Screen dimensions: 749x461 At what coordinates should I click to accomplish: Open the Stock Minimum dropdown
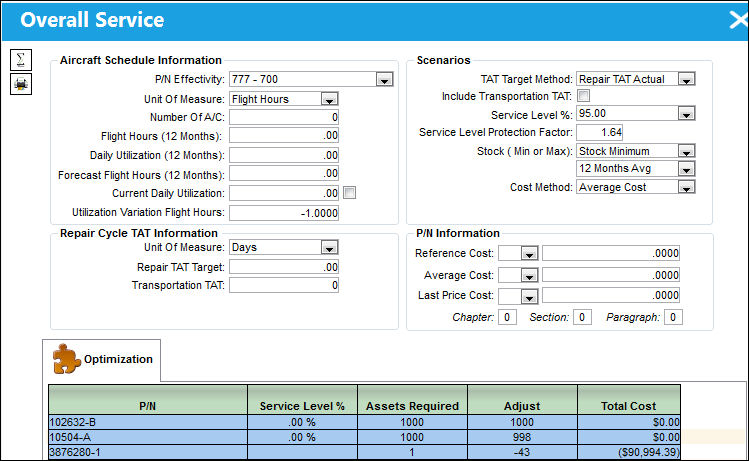(686, 151)
